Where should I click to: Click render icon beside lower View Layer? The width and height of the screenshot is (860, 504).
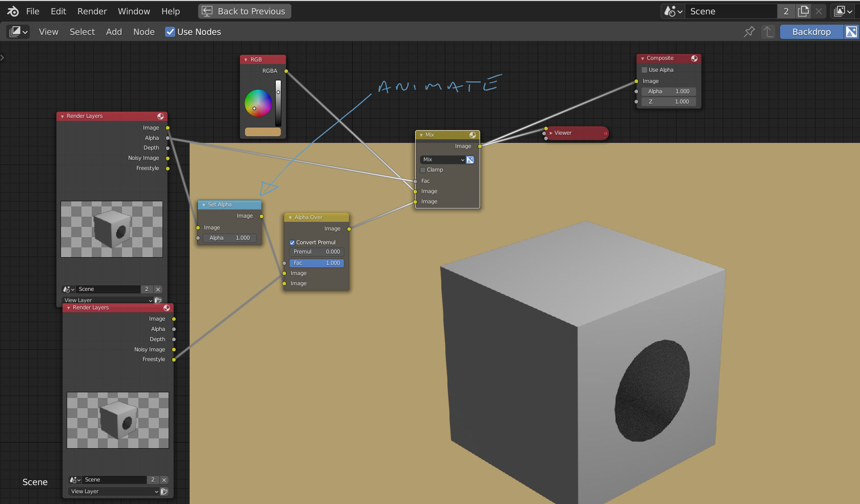164,492
